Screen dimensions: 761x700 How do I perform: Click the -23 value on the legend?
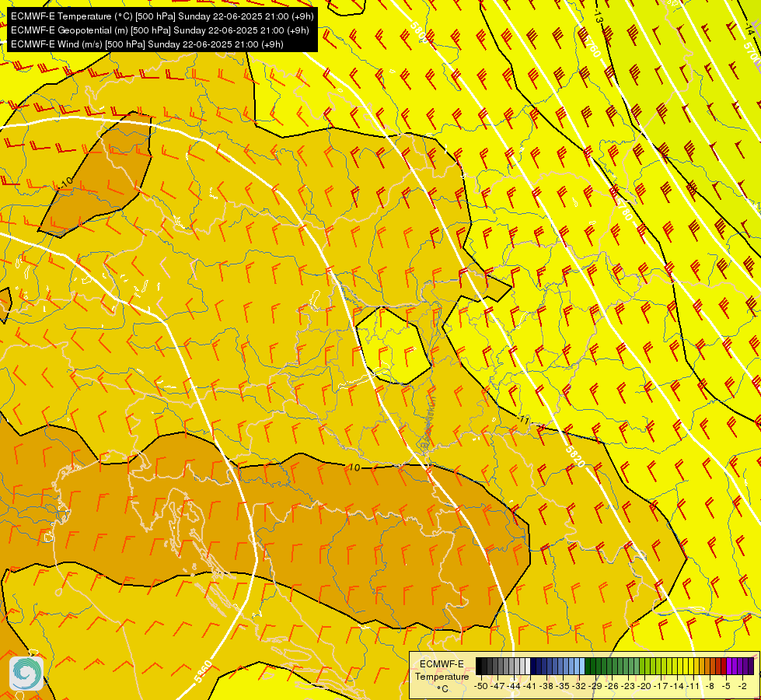pyautogui.click(x=629, y=686)
